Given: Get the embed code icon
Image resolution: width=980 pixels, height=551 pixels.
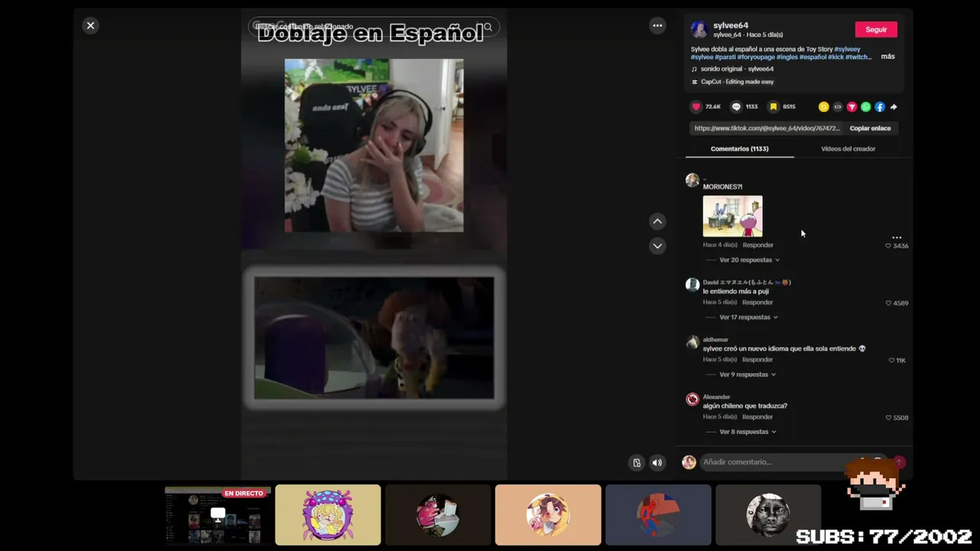Looking at the screenshot, I should tap(838, 107).
